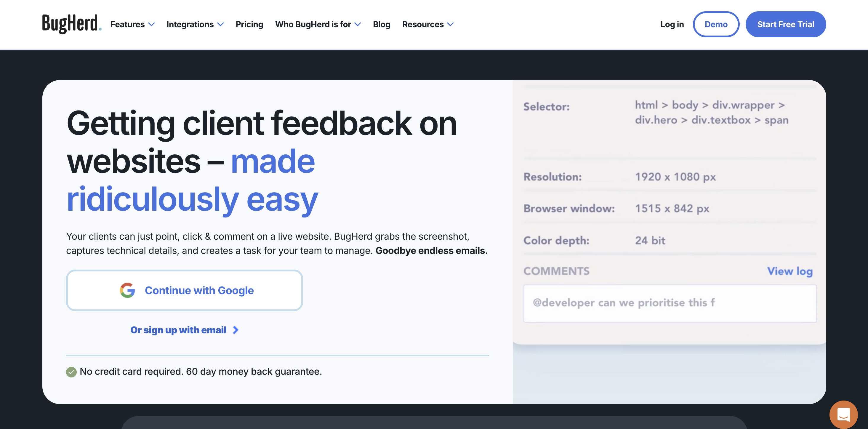Click the COMMENTS heading
This screenshot has height=429, width=868.
556,271
